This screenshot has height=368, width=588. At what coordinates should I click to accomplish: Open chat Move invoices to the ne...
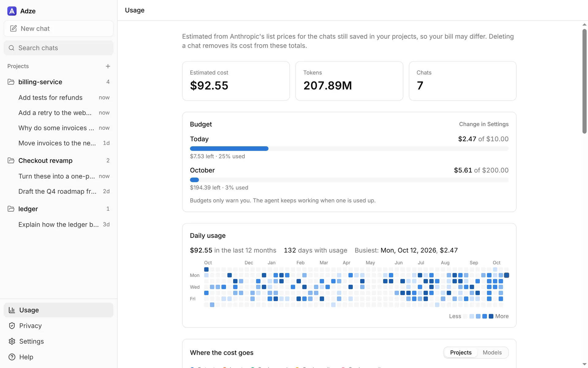(x=58, y=143)
